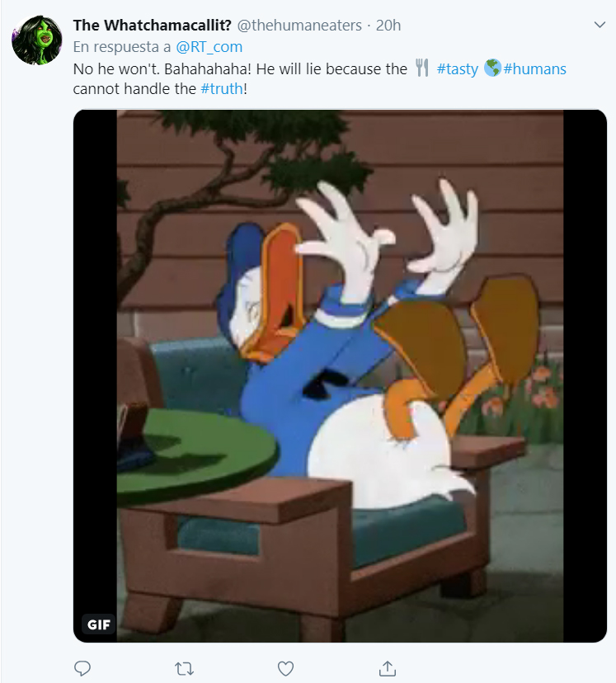616x683 pixels.
Task: Open the #humans hashtag
Action: (534, 68)
